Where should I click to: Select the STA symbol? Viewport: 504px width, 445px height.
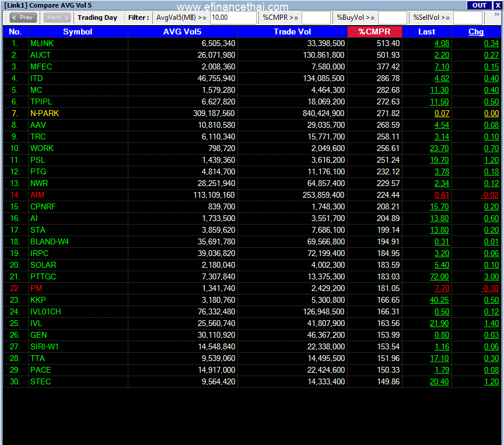pos(38,230)
